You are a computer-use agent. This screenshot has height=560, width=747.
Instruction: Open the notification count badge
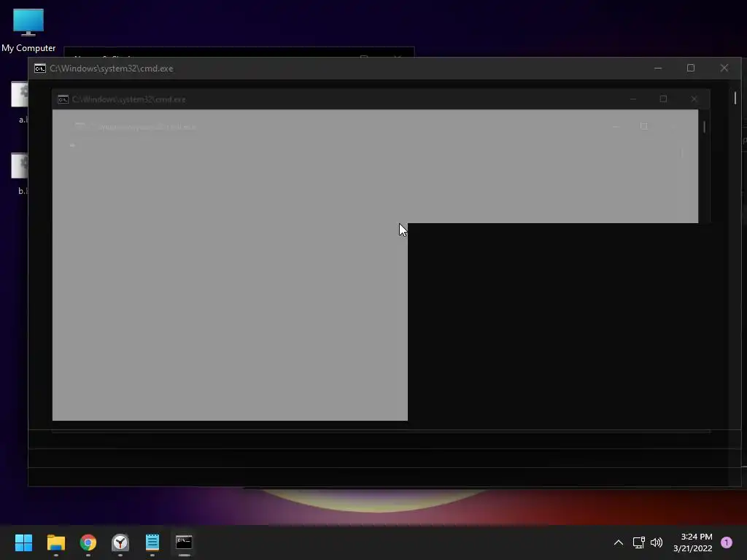[x=727, y=542]
